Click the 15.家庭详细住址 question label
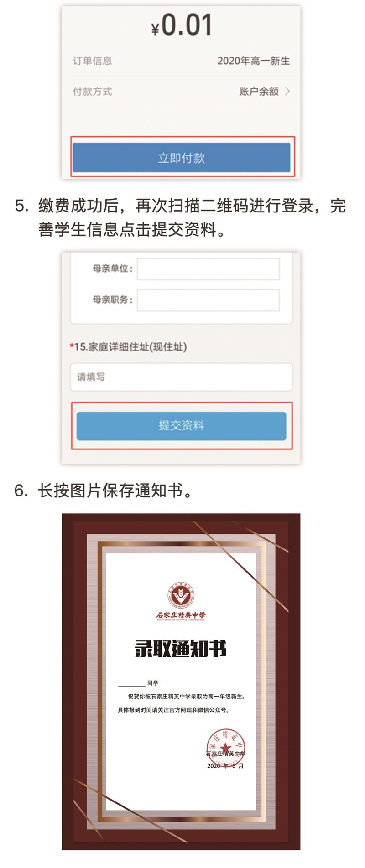 tap(128, 347)
